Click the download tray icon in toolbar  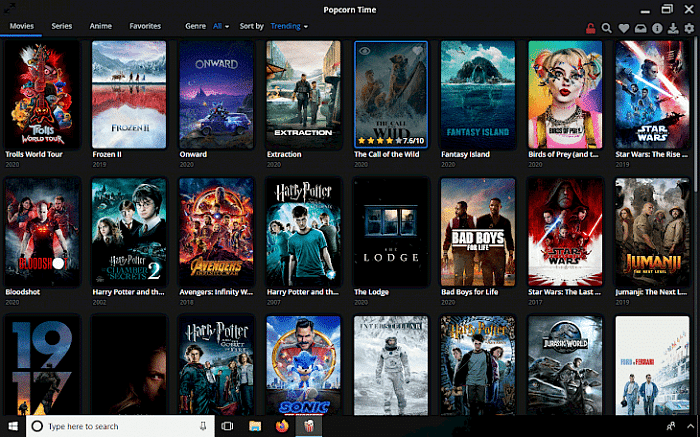(673, 29)
